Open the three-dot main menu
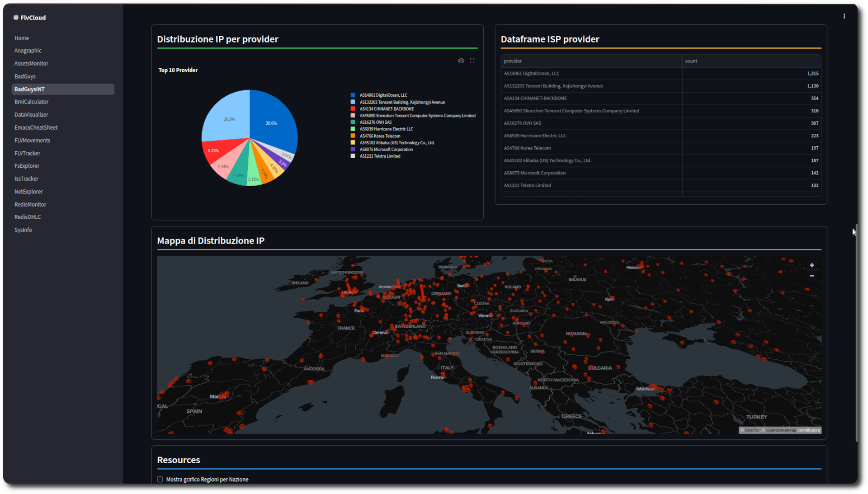 coord(844,16)
